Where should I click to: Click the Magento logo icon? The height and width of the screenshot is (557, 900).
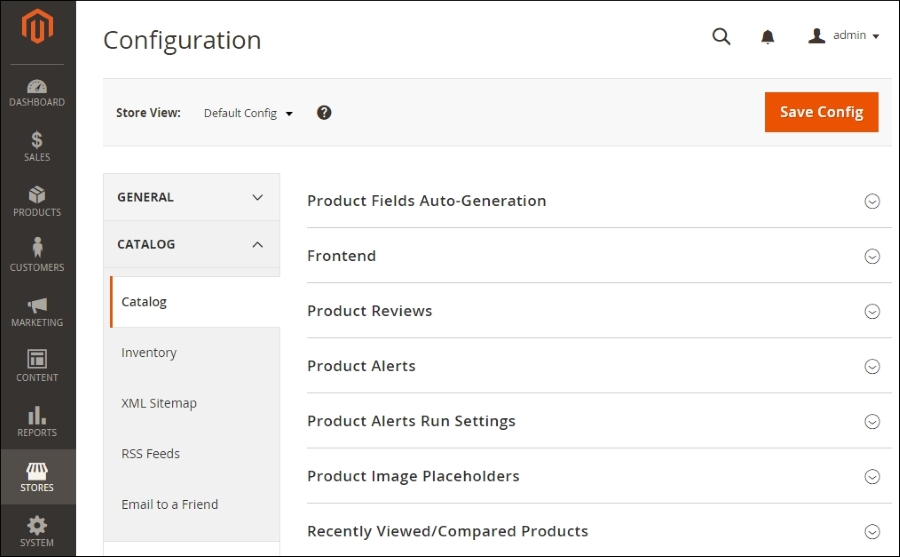(37, 26)
